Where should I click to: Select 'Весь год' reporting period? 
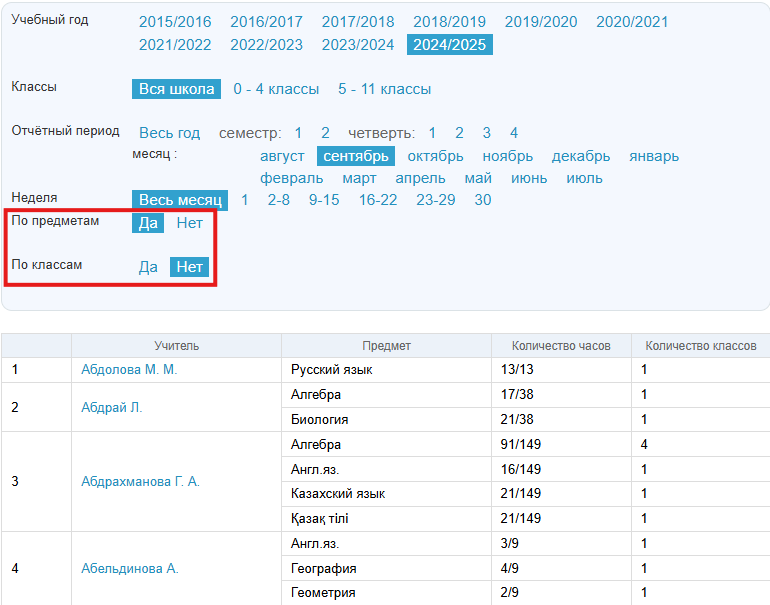[169, 133]
